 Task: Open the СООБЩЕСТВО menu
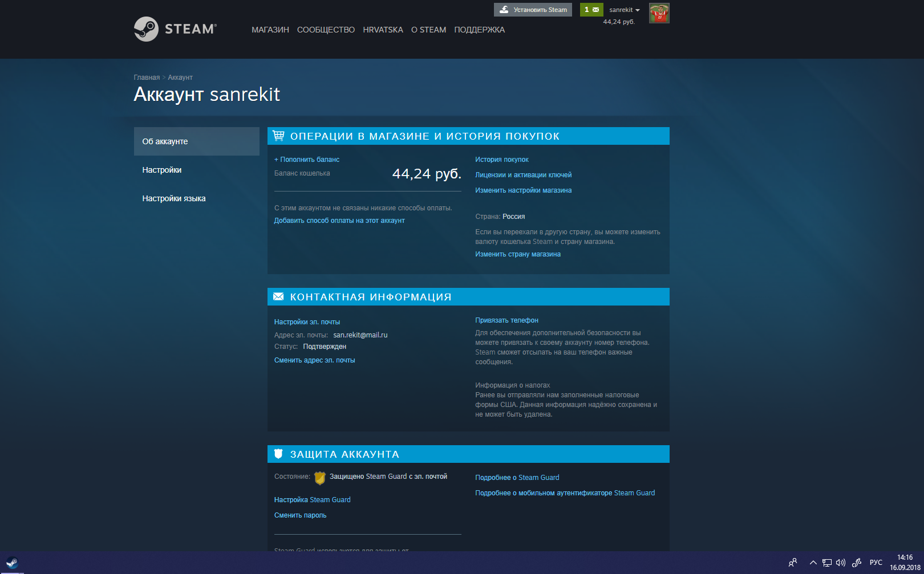tap(326, 30)
